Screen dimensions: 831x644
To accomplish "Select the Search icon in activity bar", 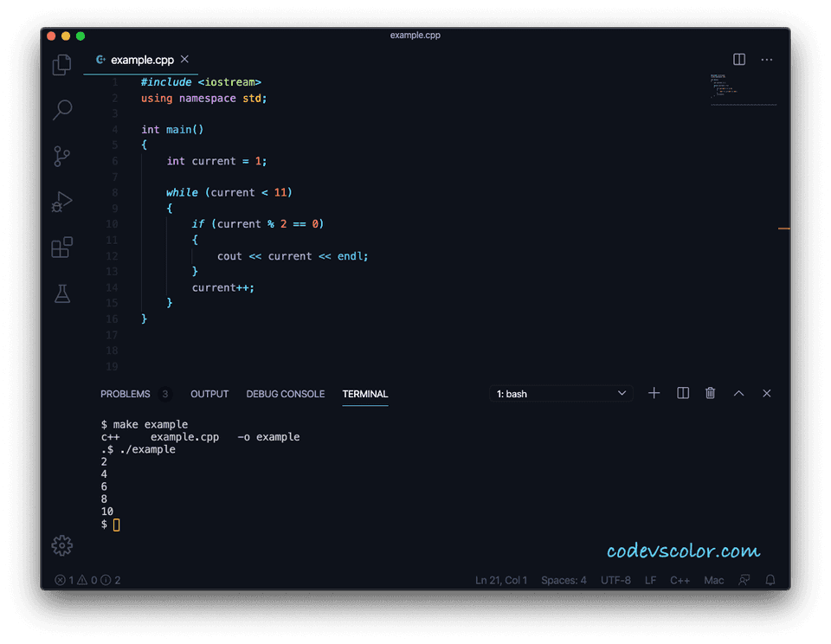I will click(61, 110).
